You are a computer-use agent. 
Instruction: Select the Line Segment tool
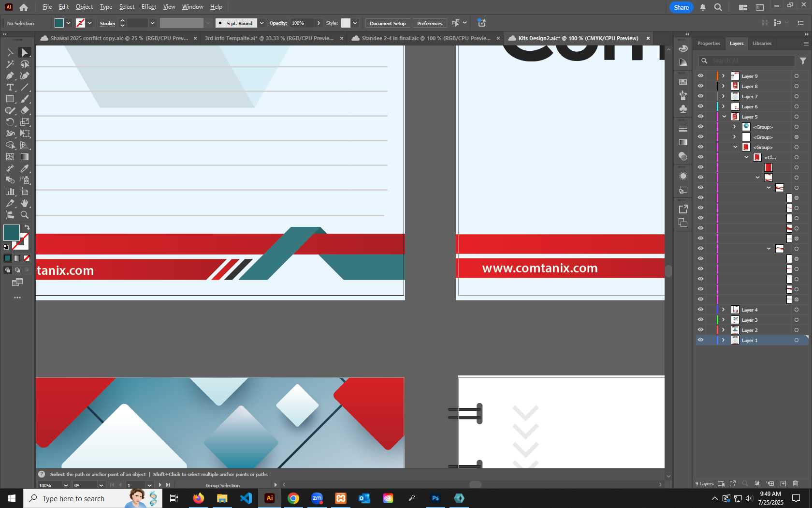point(25,87)
